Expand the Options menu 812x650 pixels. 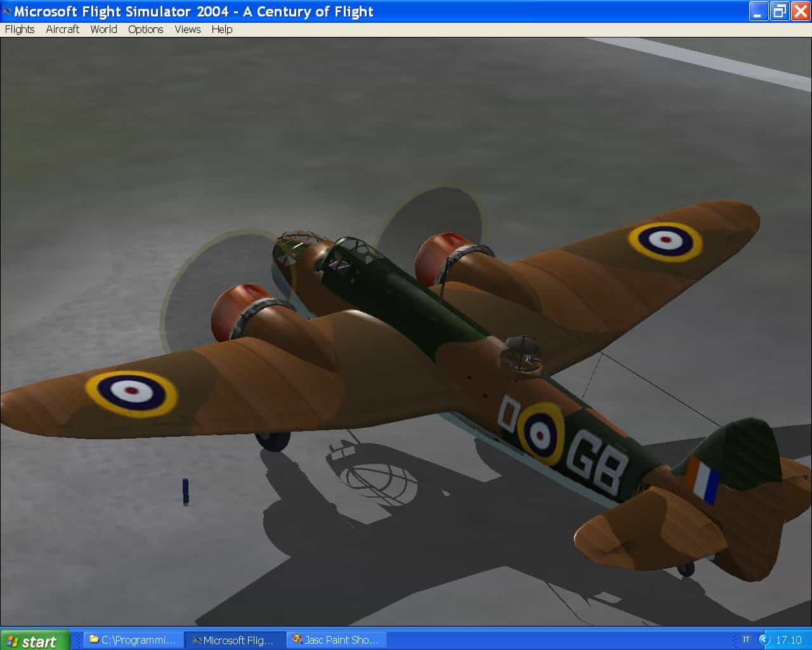(x=145, y=29)
